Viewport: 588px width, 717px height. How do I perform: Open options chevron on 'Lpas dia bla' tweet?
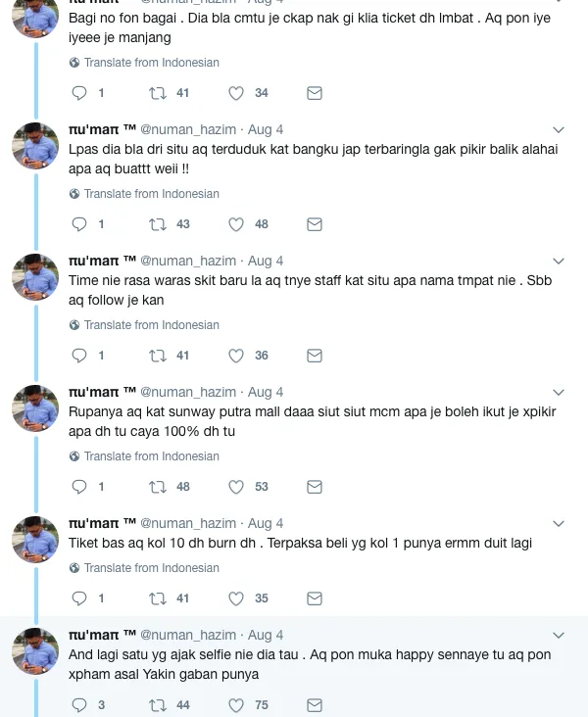point(559,130)
